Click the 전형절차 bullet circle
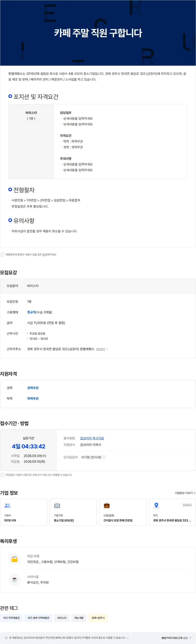The width and height of the screenshot is (196, 644). tap(10, 189)
